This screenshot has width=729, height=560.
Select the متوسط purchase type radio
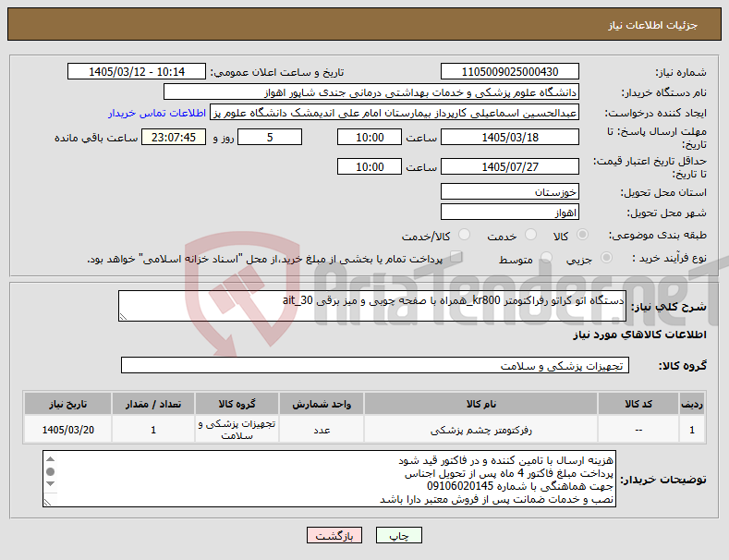pyautogui.click(x=546, y=258)
